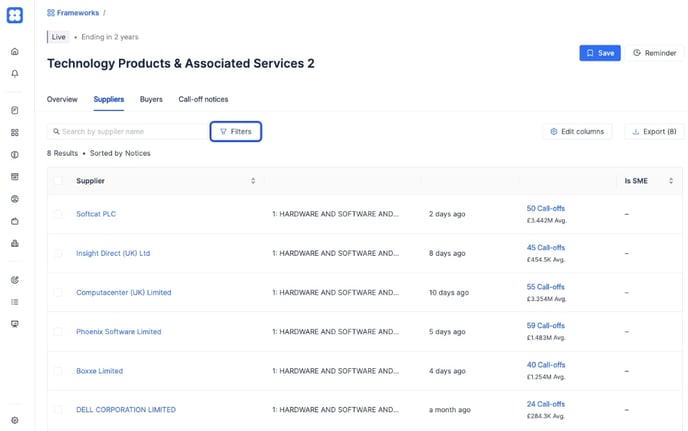688x431 pixels.
Task: Click the clock icon on the Reminder button
Action: (637, 53)
